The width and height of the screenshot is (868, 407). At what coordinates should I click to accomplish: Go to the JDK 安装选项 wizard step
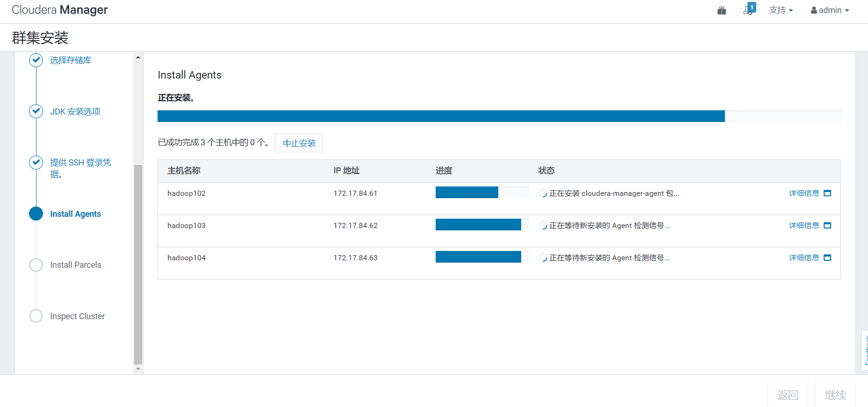pos(75,112)
